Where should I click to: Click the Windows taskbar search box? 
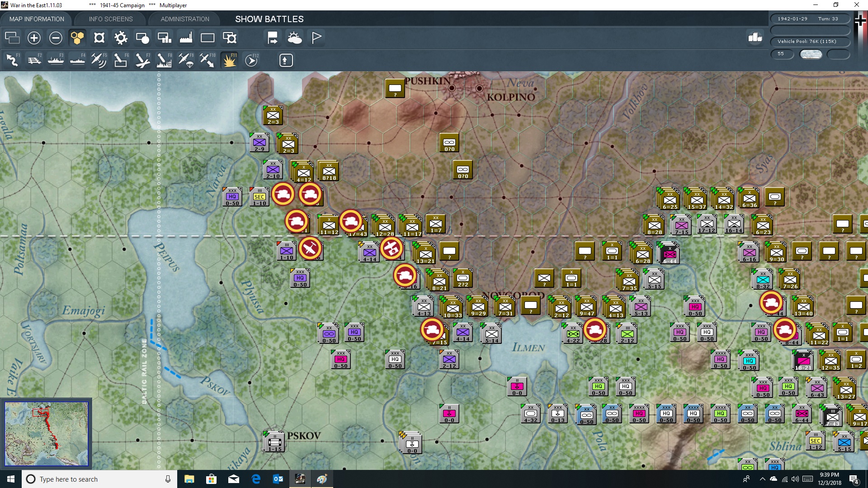point(99,479)
